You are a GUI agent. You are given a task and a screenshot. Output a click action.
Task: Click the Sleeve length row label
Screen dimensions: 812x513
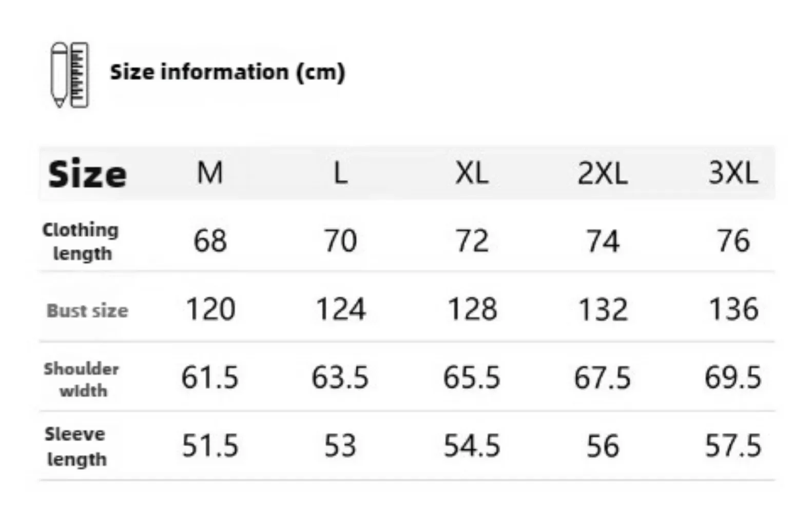coord(76,446)
